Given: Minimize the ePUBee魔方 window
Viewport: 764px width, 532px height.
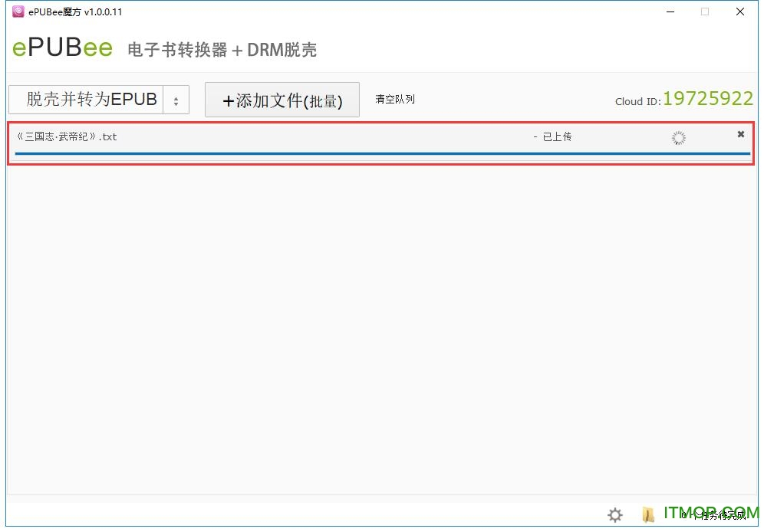Looking at the screenshot, I should [669, 11].
